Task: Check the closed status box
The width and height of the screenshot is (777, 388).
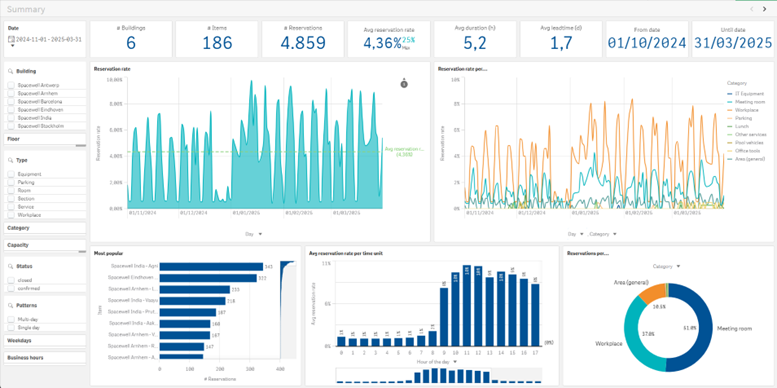Action: point(11,280)
